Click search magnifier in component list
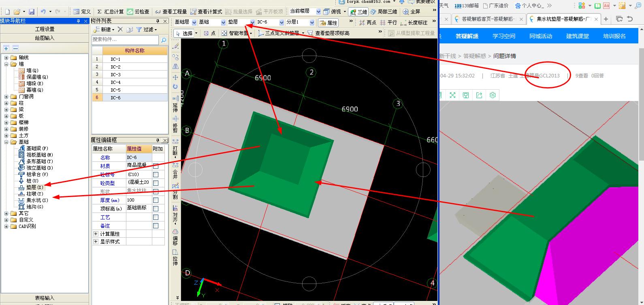 (x=164, y=40)
